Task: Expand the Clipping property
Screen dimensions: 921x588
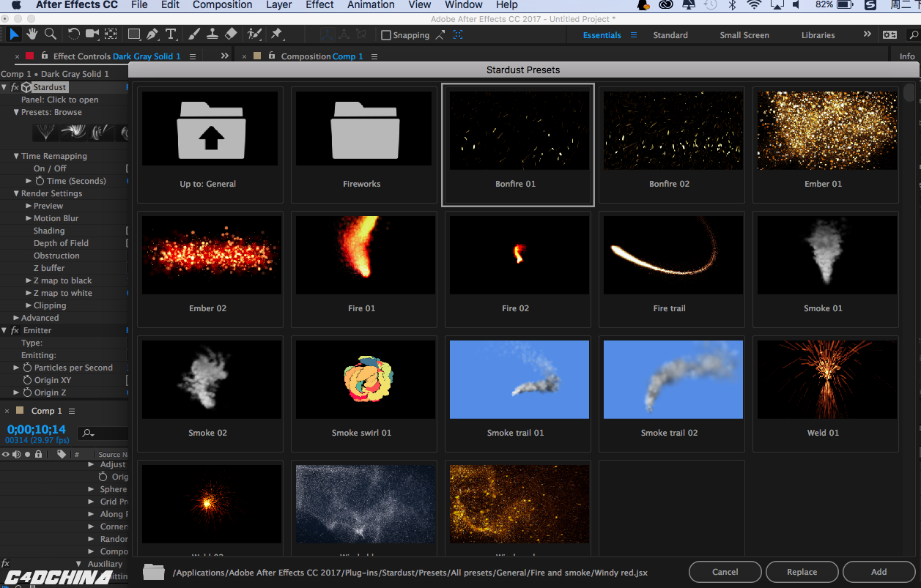Action: coord(29,305)
